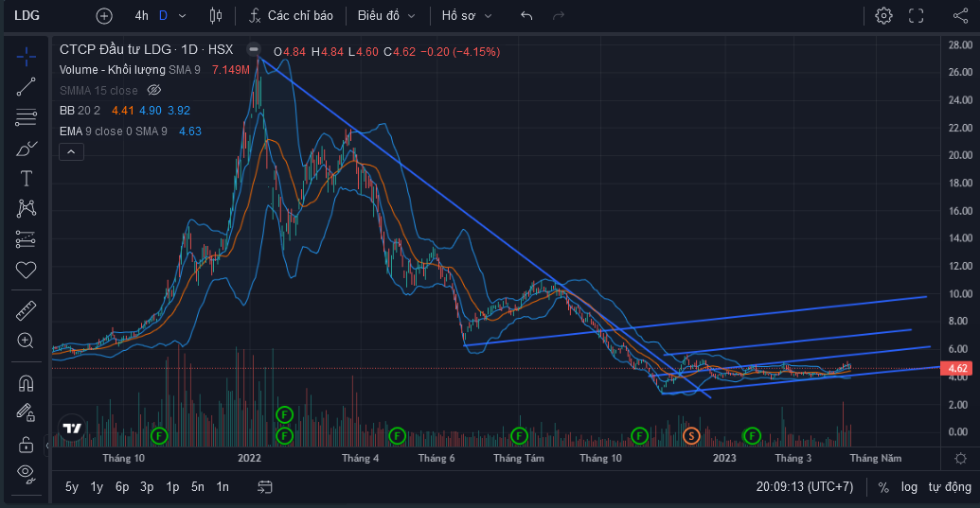Select the crosshair cursor tool

pyautogui.click(x=26, y=57)
